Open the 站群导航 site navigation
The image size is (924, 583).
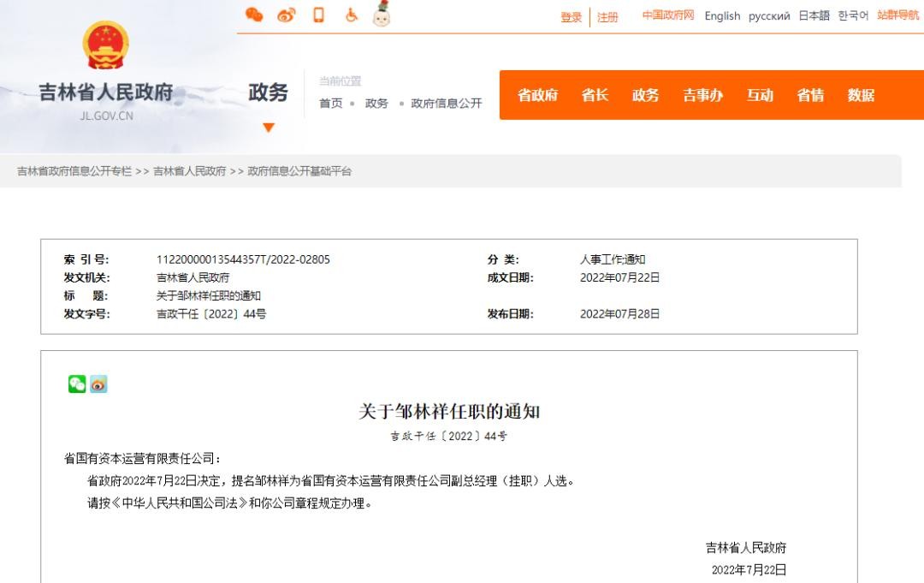pos(897,16)
